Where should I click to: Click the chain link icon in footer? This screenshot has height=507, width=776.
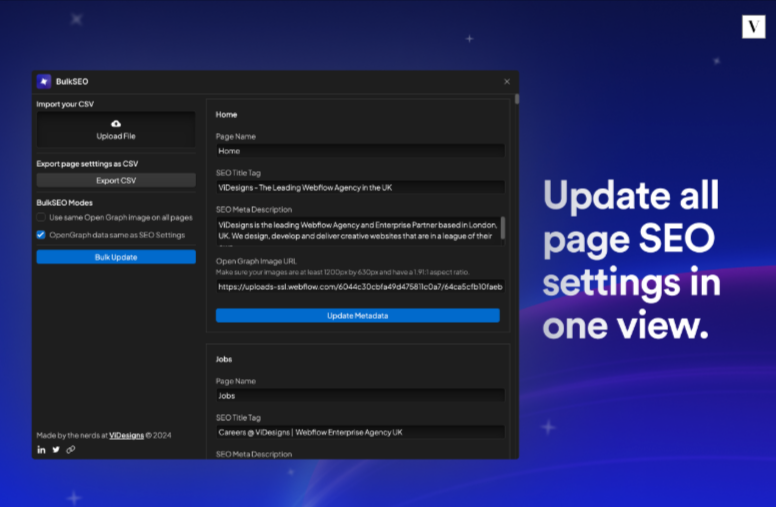click(x=71, y=449)
